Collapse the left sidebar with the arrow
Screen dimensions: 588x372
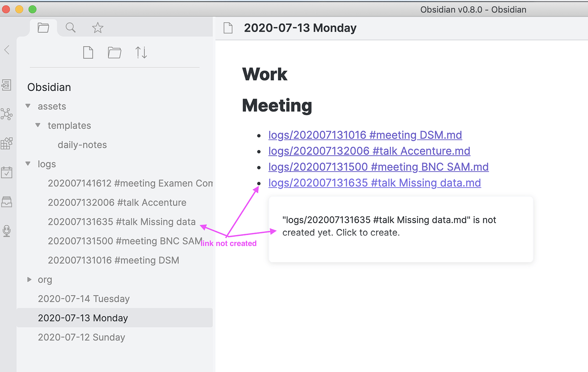click(x=7, y=50)
